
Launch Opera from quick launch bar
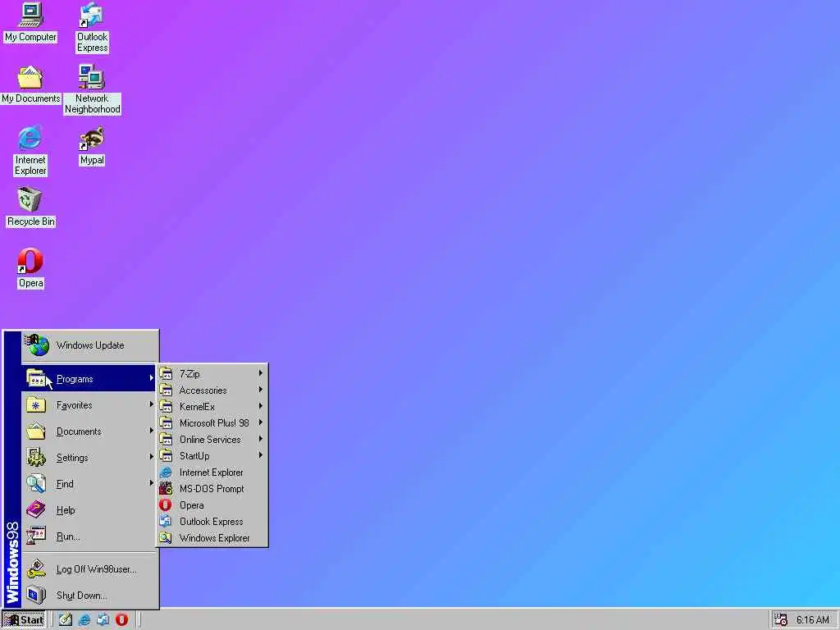pyautogui.click(x=121, y=620)
